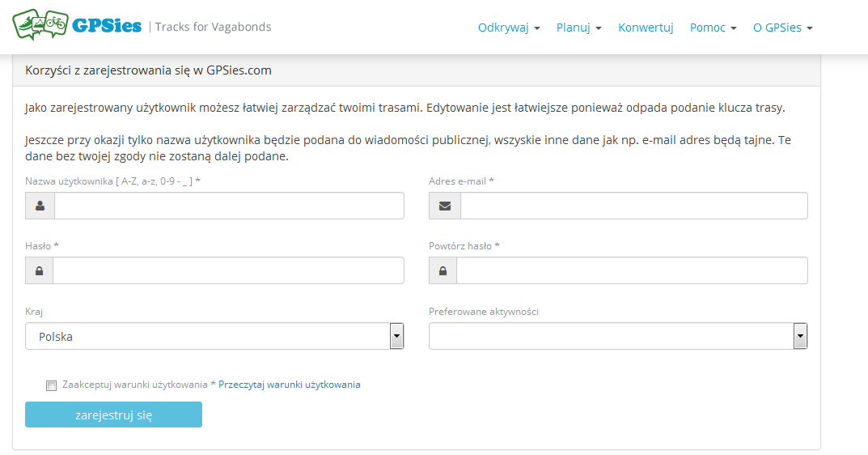The image size is (868, 455).
Task: Open Przeczytaj warunki użytkowania link
Action: [x=290, y=385]
